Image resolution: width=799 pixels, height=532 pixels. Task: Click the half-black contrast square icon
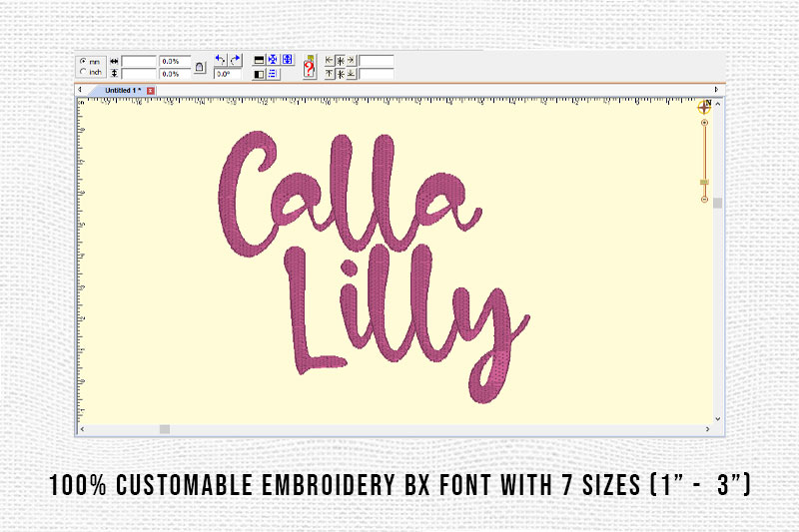259,74
